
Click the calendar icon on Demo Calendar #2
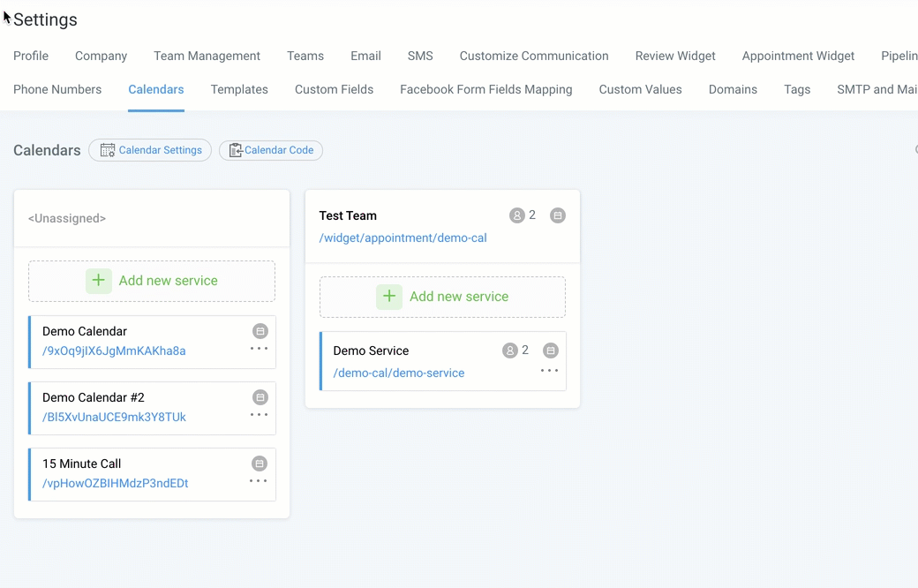click(x=260, y=397)
